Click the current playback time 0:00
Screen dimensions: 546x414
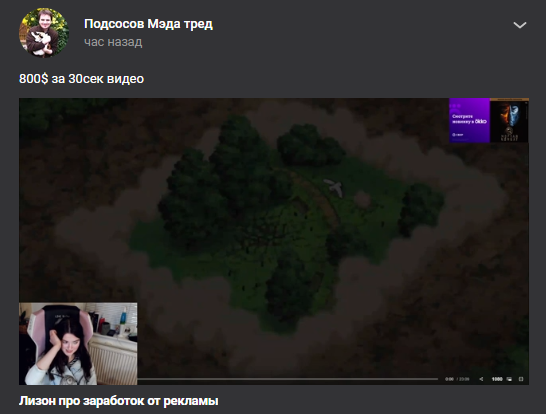(x=449, y=379)
